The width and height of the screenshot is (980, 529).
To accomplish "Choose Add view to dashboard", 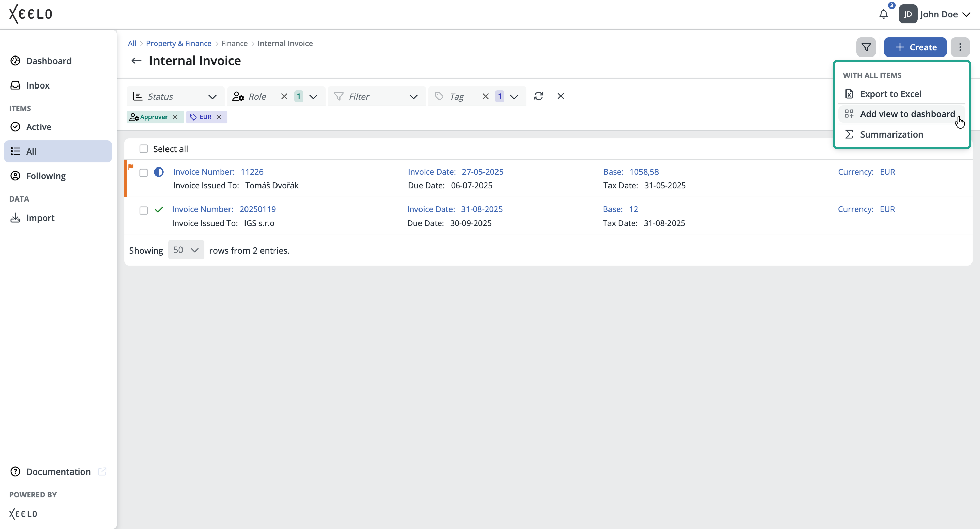I will click(x=902, y=114).
